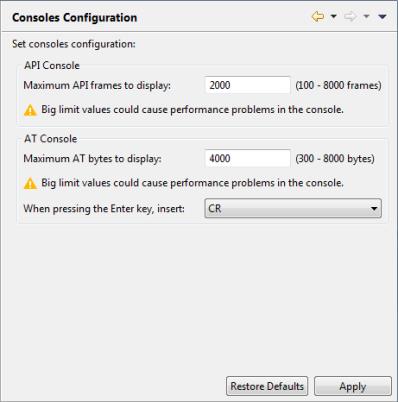Screen dimensions: 398x402
Task: Click the 100 - 8000 frames range hint
Action: (338, 85)
